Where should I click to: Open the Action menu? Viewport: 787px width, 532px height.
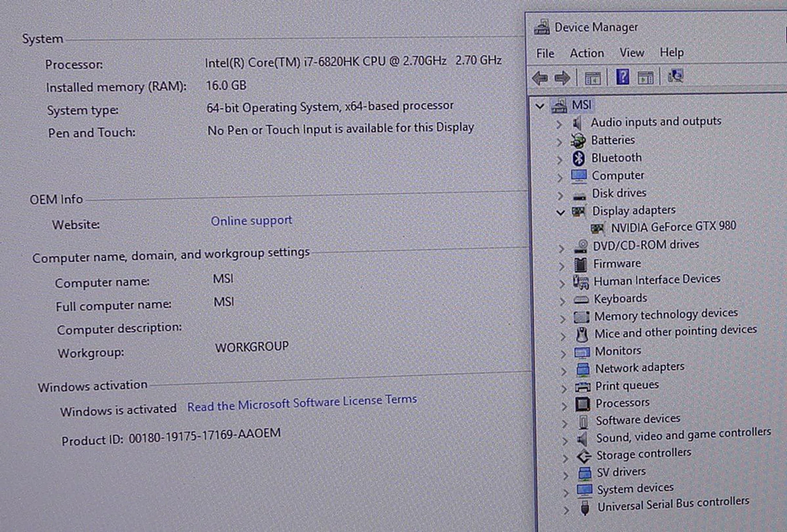pyautogui.click(x=587, y=53)
